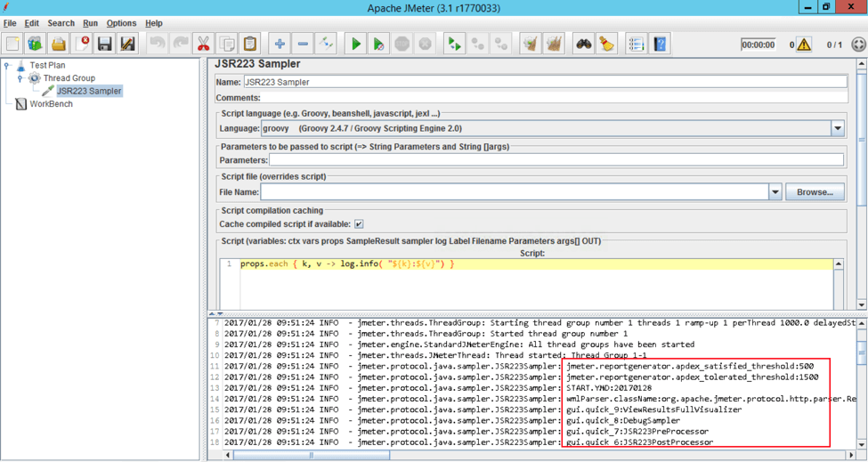Click the Redo arrow icon
Image resolution: width=868 pixels, height=462 pixels.
click(181, 44)
